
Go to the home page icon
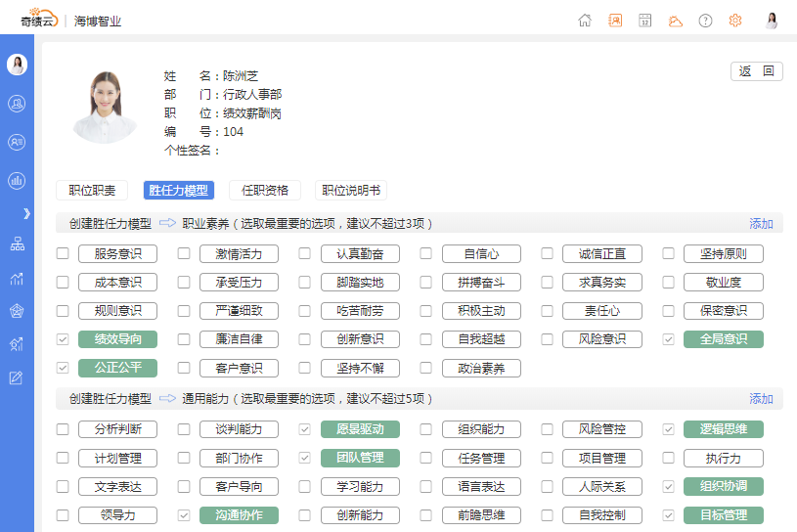click(x=585, y=21)
